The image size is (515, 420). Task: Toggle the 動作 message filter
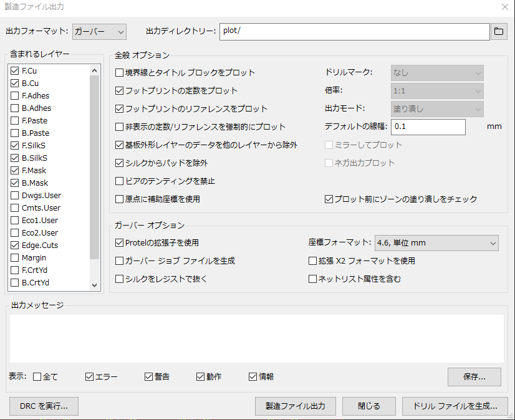point(200,376)
